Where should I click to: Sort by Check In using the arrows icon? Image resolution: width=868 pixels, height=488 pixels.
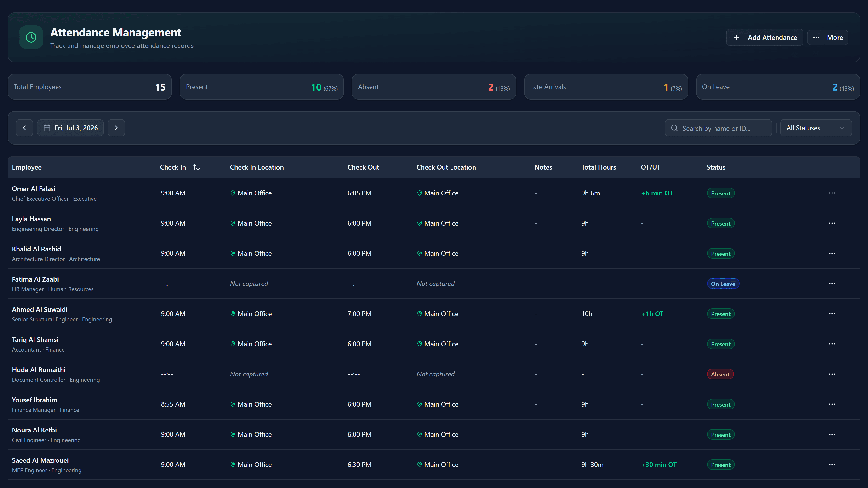pyautogui.click(x=196, y=167)
